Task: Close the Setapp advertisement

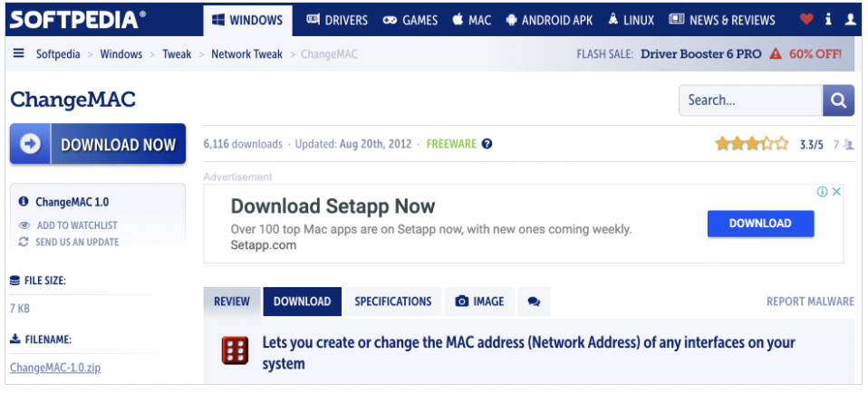Action: point(837,191)
